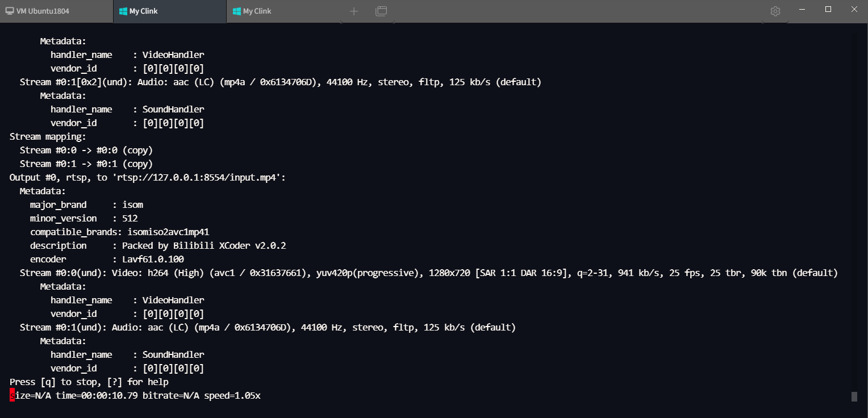Click the 'Stream #0:1[0x2](und): Audio' line
The height and width of the screenshot is (418, 868).
click(281, 82)
